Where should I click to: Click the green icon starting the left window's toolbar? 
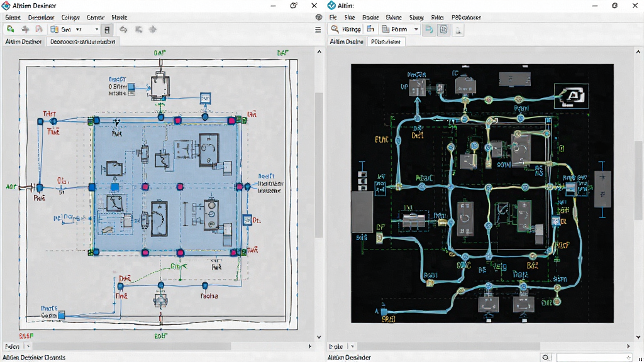click(11, 29)
